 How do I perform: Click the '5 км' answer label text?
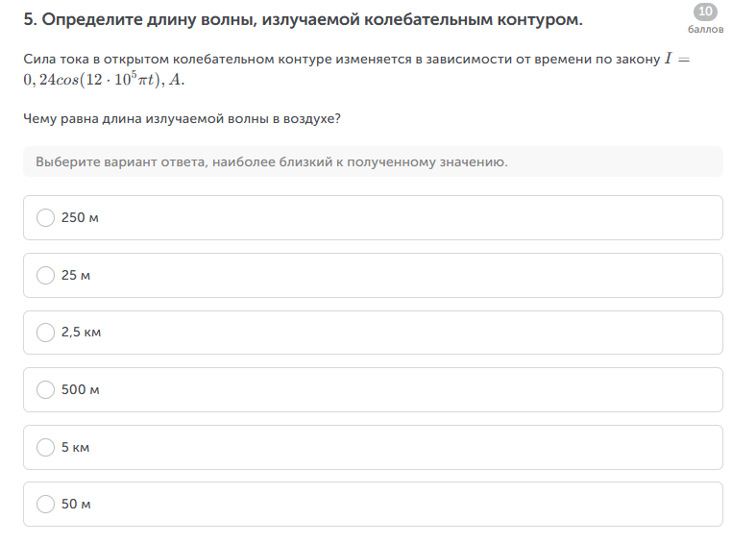click(x=75, y=447)
